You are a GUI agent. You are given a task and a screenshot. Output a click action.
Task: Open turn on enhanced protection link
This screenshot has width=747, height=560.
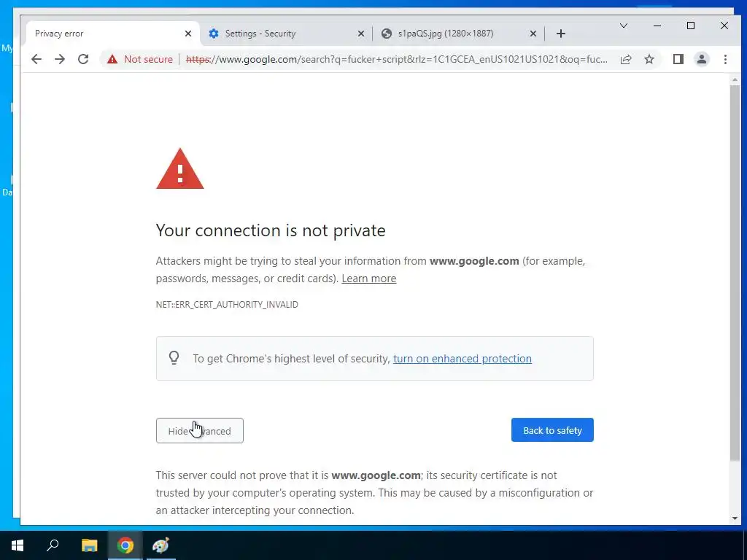click(x=462, y=359)
